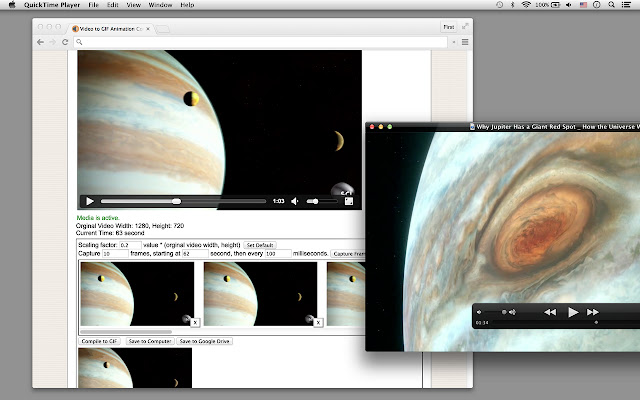Image resolution: width=640 pixels, height=400 pixels.
Task: Go back in browser history
Action: coord(40,42)
